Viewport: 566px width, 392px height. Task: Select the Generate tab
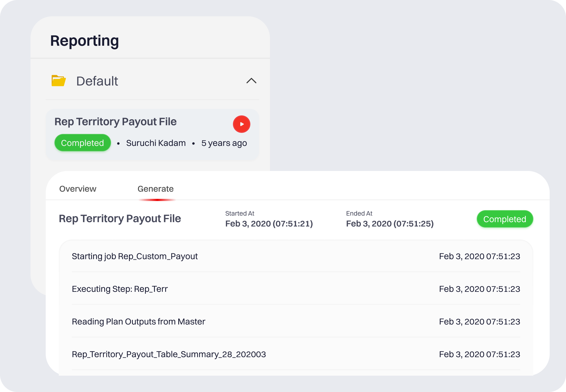pyautogui.click(x=155, y=189)
